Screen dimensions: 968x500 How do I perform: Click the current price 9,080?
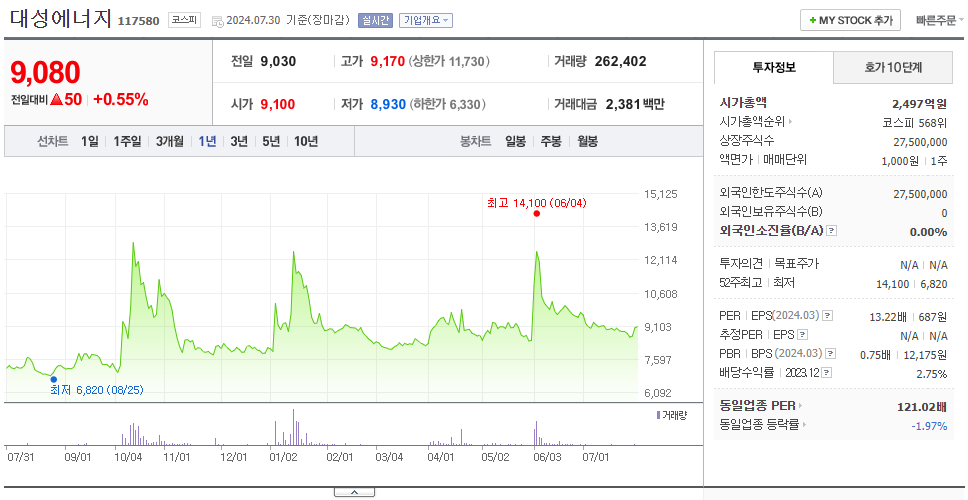coord(45,72)
